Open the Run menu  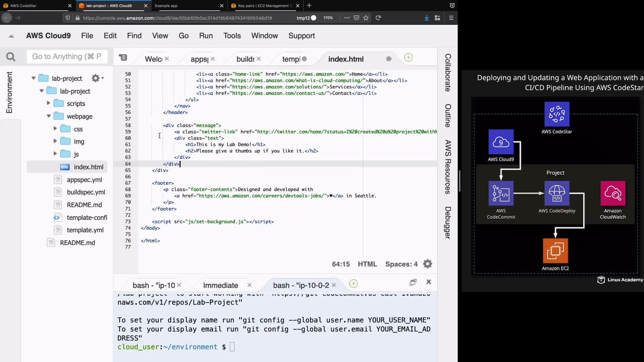(x=206, y=36)
